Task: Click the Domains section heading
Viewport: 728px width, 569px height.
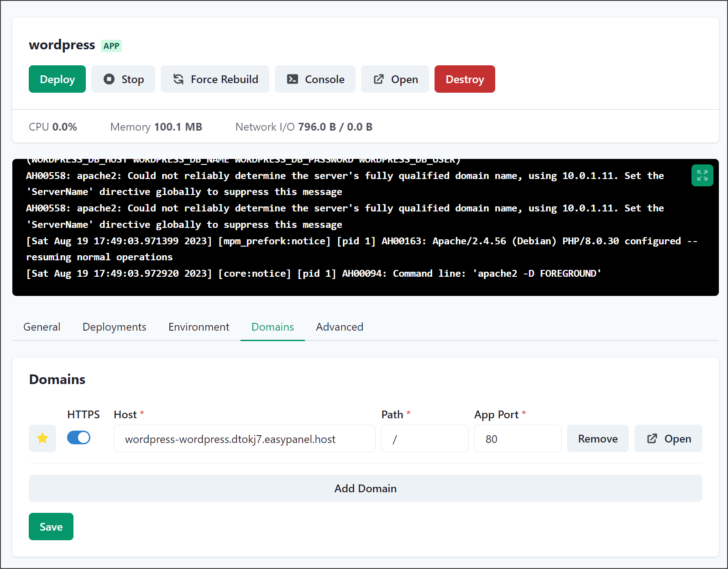Action: click(x=57, y=379)
